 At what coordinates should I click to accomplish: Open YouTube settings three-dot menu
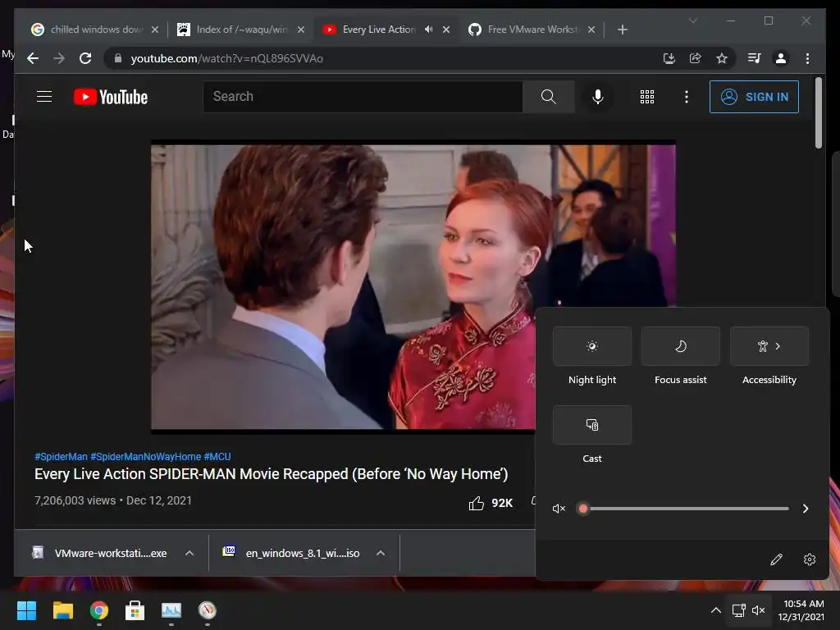click(x=687, y=97)
